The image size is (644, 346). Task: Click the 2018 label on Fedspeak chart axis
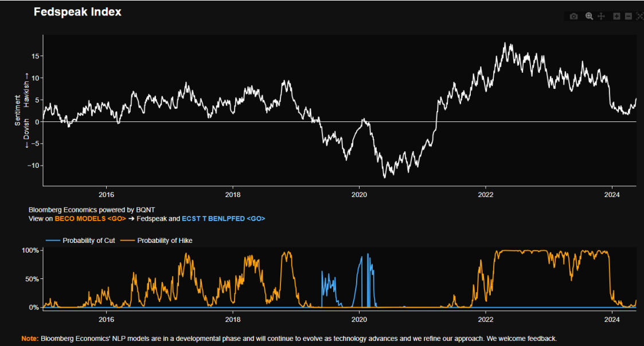tap(232, 195)
